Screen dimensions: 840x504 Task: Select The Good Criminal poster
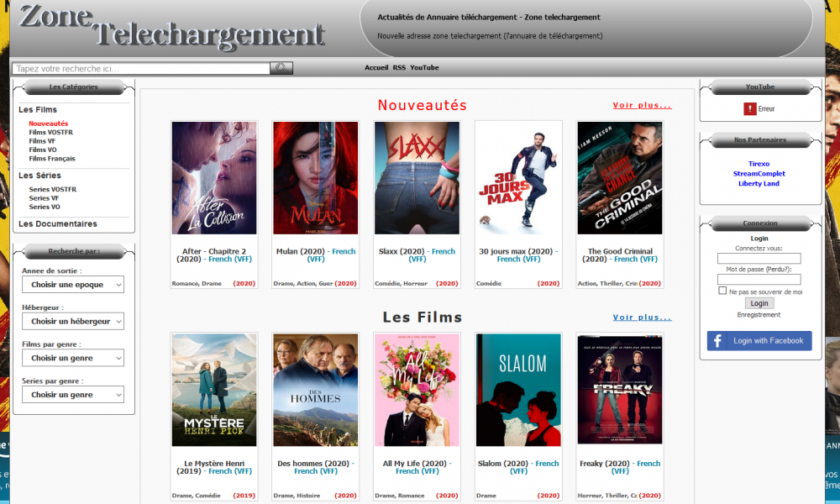(x=619, y=178)
